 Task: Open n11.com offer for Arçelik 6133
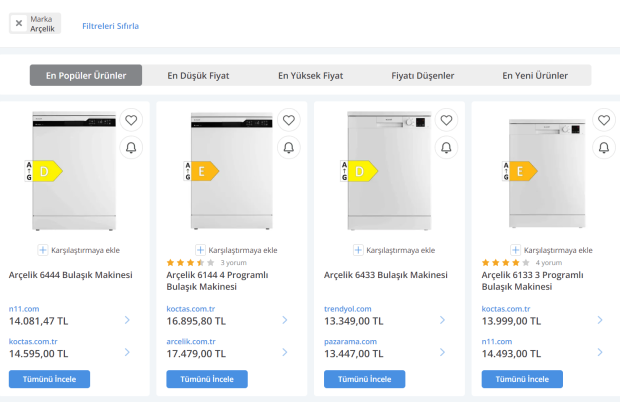(x=497, y=341)
